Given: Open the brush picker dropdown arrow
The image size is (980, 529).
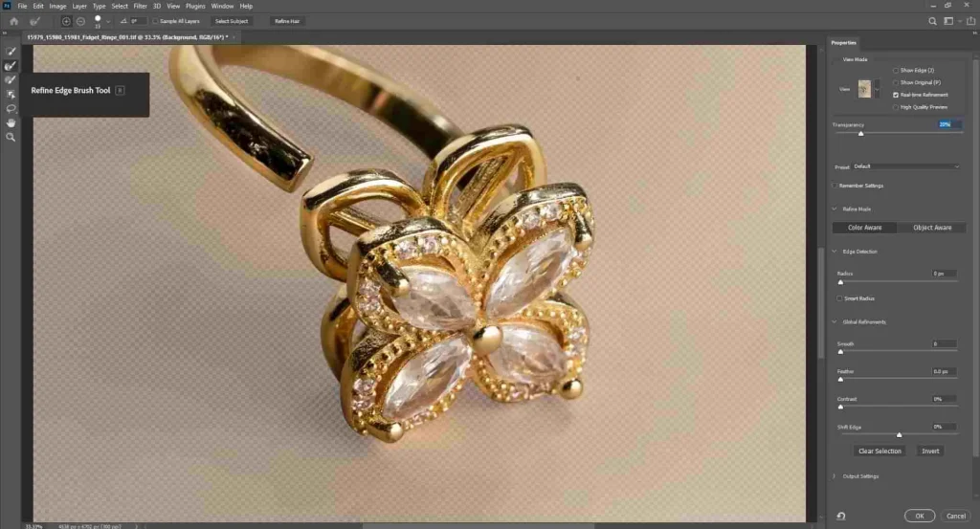Looking at the screenshot, I should [x=108, y=21].
